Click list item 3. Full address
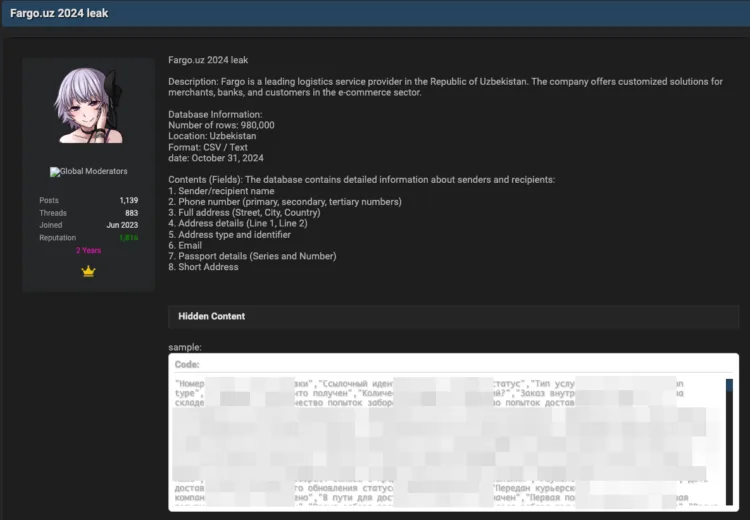 244,212
